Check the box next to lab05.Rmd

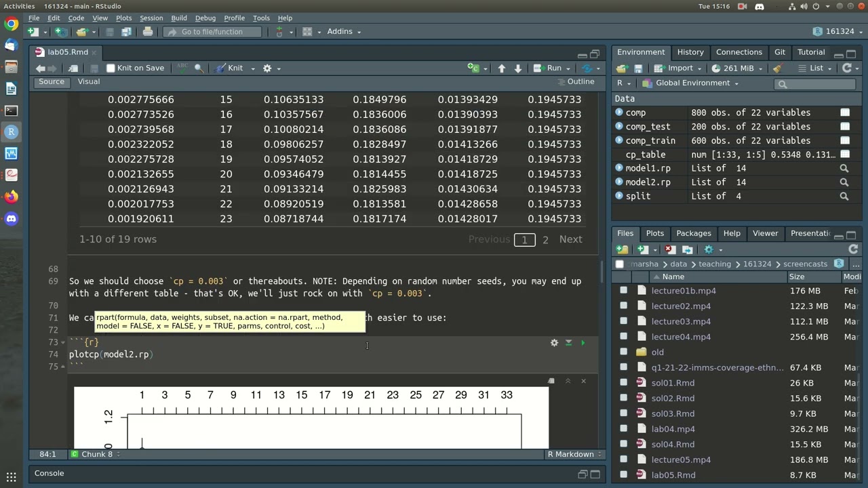[624, 475]
